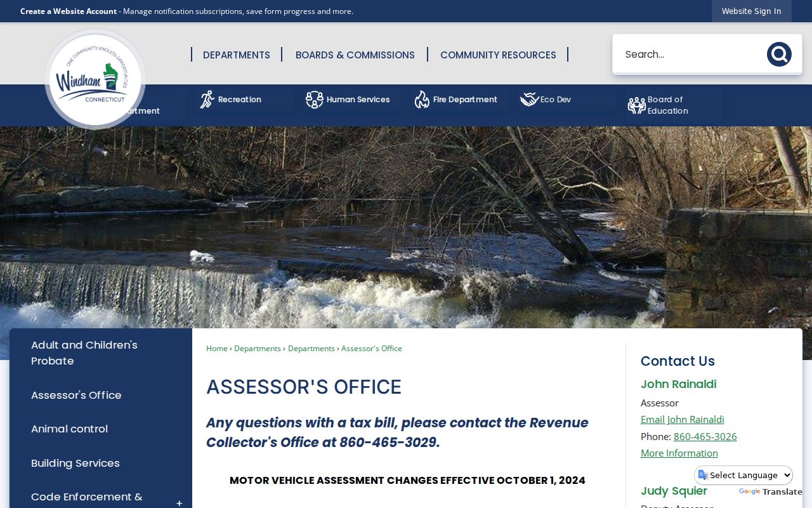
Task: Click the Fire Department text label
Action: coord(465,100)
